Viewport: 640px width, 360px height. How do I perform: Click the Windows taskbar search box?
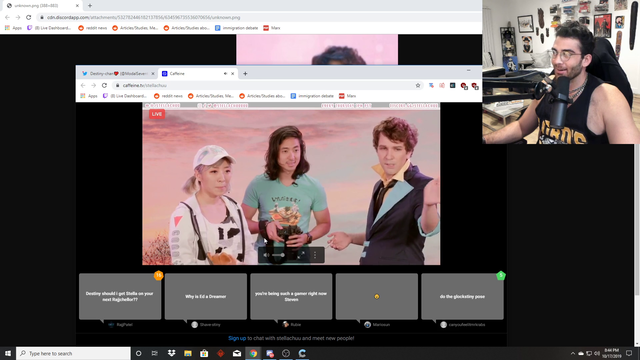coord(73,353)
